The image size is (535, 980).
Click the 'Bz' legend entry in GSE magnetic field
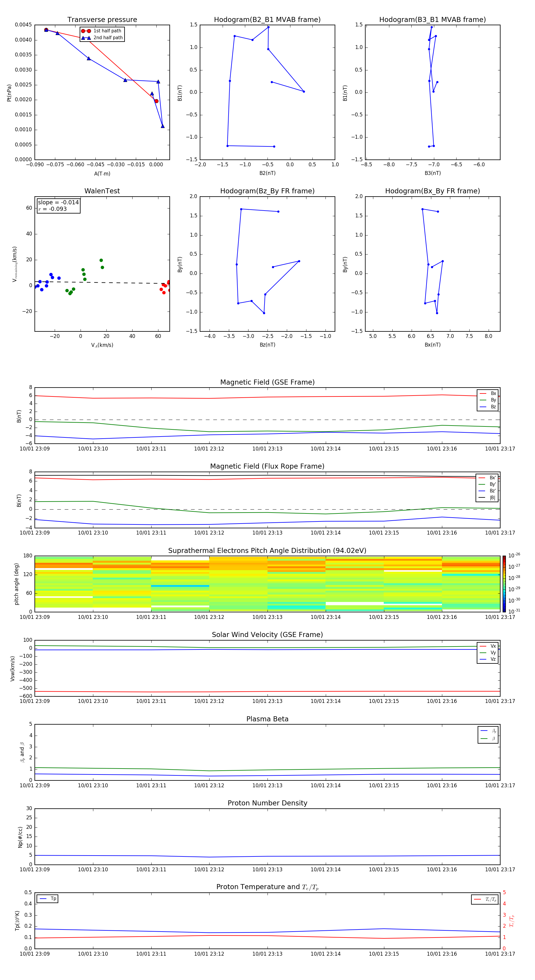click(488, 407)
